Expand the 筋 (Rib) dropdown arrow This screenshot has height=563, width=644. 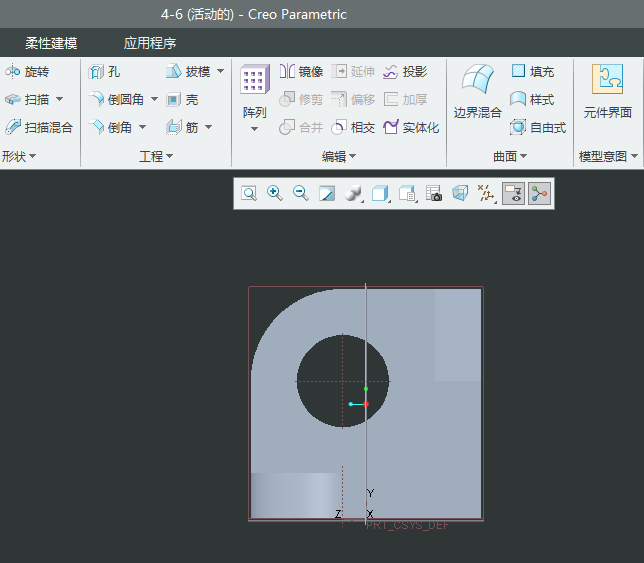(x=209, y=127)
